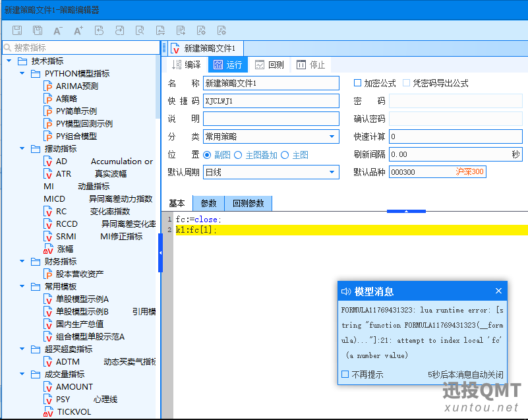Click the 编译 compile button

[x=186, y=65]
